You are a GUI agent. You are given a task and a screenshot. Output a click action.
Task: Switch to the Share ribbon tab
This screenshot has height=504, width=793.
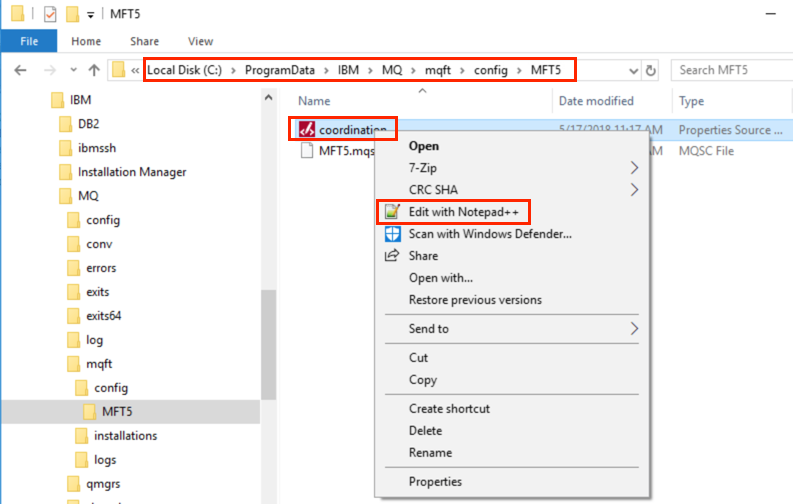(144, 41)
